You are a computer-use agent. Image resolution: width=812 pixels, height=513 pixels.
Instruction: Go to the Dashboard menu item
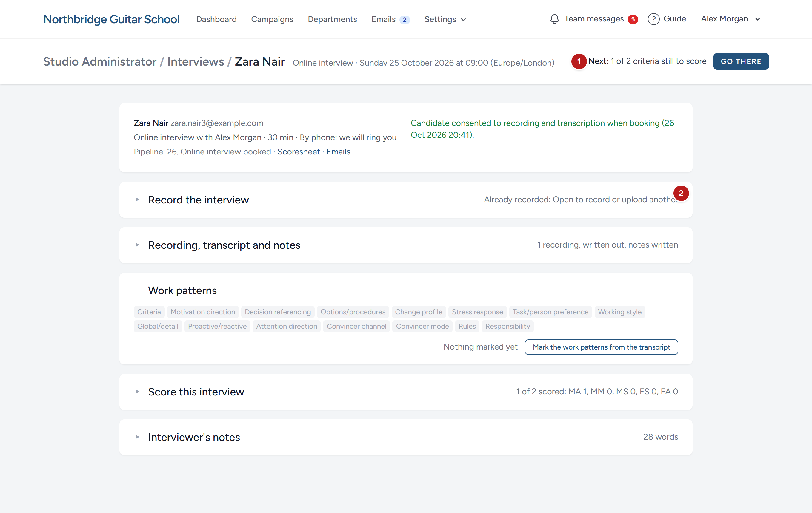pyautogui.click(x=216, y=20)
